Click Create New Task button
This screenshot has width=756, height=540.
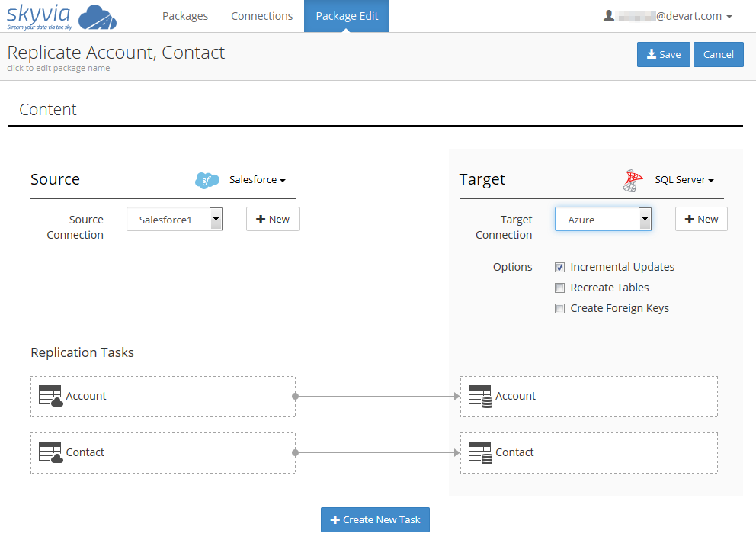375,519
